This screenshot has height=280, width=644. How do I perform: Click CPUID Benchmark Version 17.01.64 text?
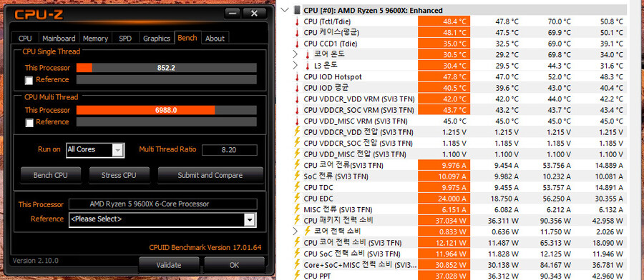(205, 248)
